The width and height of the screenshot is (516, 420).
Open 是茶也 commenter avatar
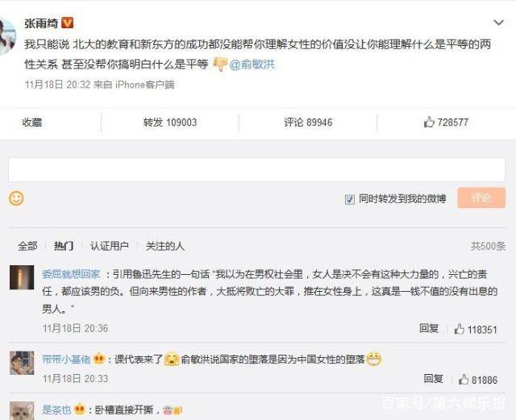pyautogui.click(x=21, y=410)
